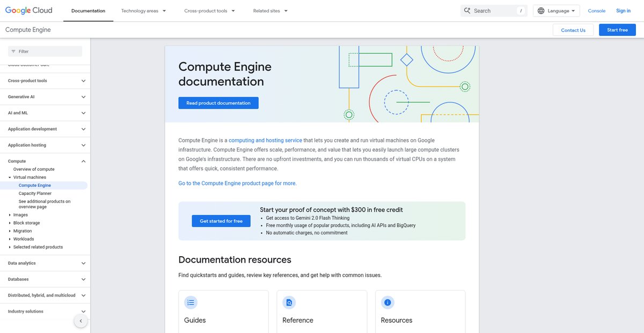
Task: Click the Start free button
Action: [x=617, y=30]
